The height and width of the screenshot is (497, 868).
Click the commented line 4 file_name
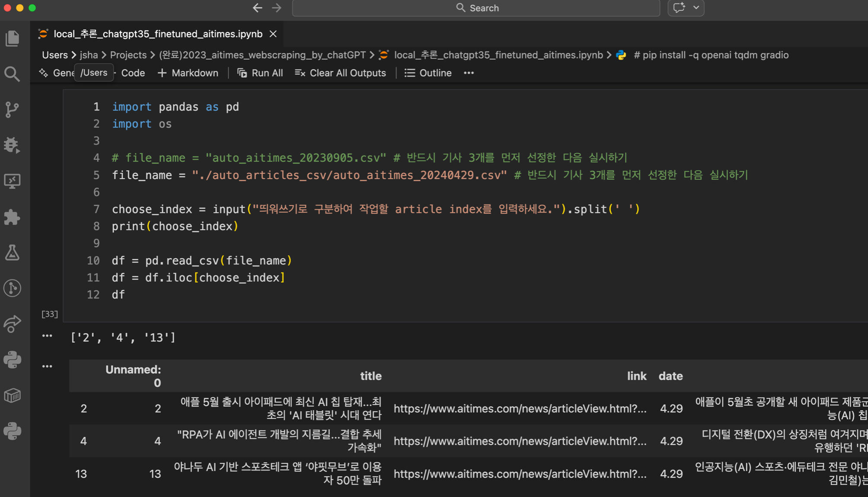370,158
